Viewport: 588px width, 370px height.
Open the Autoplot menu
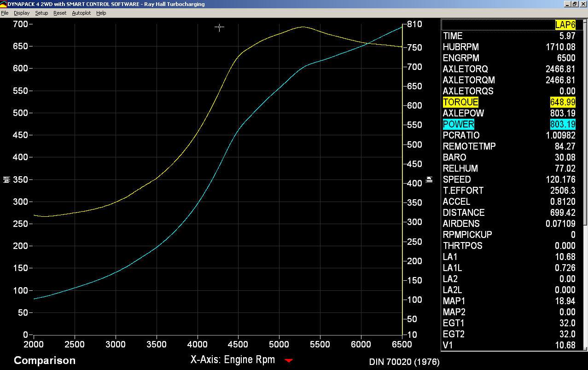pyautogui.click(x=81, y=13)
